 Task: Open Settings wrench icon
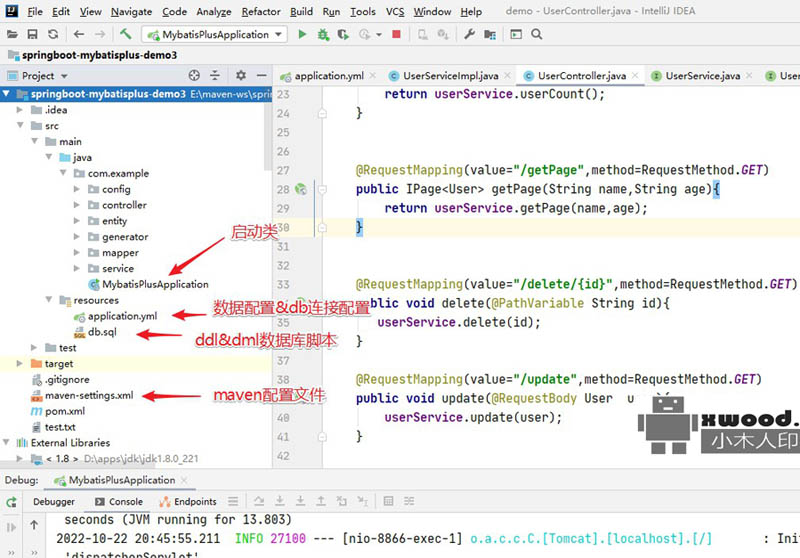(469, 34)
